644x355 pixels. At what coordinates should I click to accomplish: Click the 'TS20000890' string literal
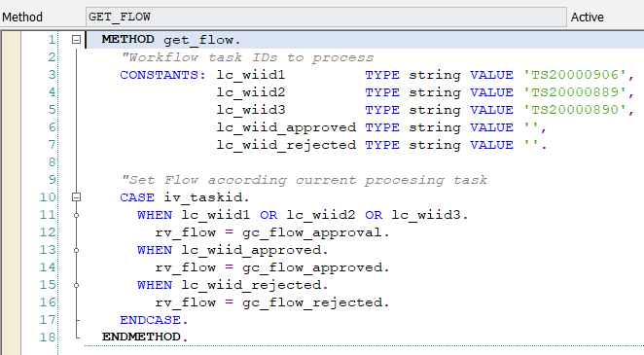(x=575, y=110)
